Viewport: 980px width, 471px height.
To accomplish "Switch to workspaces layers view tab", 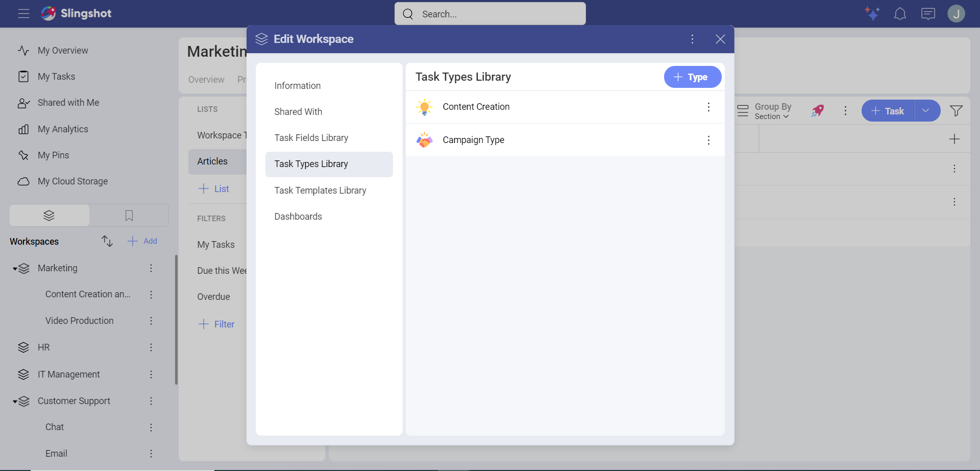I will 50,216.
